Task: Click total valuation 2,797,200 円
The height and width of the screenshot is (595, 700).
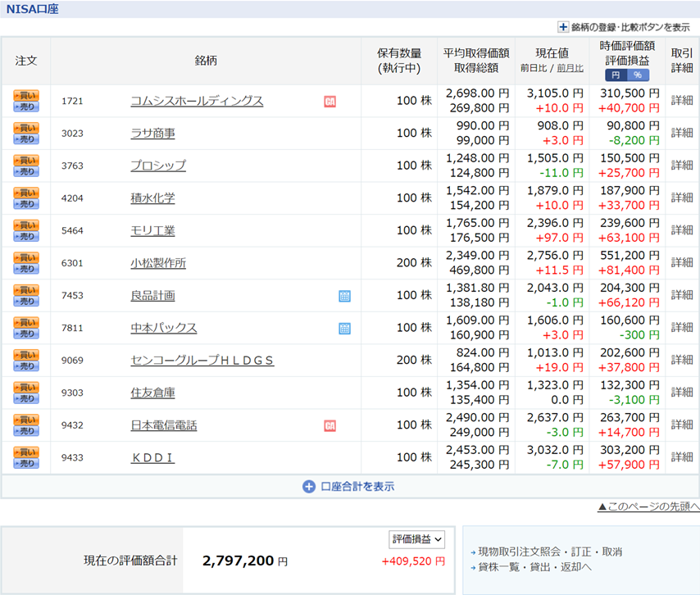Action: pos(244,561)
